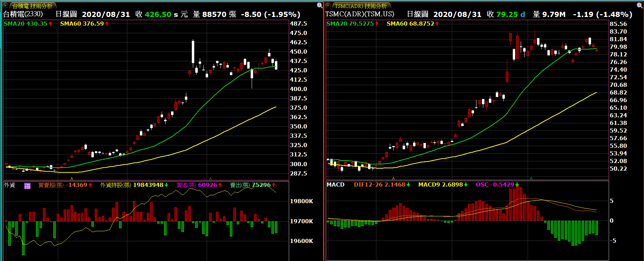This screenshot has width=644, height=261.
Task: Click the 買進(張) 60926 readout
Action: click(x=199, y=185)
